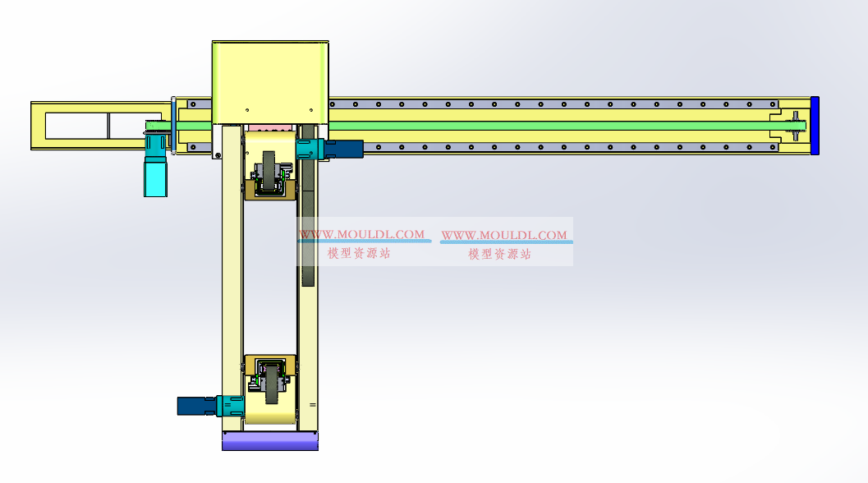Viewport: 868px width, 483px height.
Task: Select the dark blue motor at the column's bottom left
Action: click(x=195, y=405)
